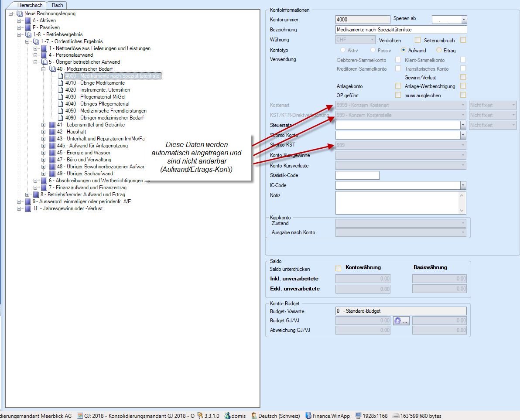Screen dimensions: 520x420
Task: Click the memory usage bytes icon
Action: (x=396, y=416)
